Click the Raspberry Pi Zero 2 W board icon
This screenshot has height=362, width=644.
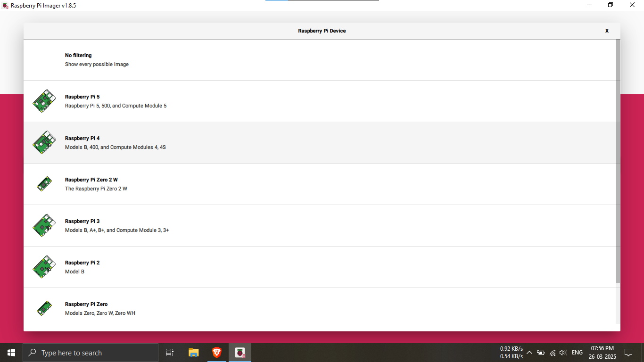44,184
